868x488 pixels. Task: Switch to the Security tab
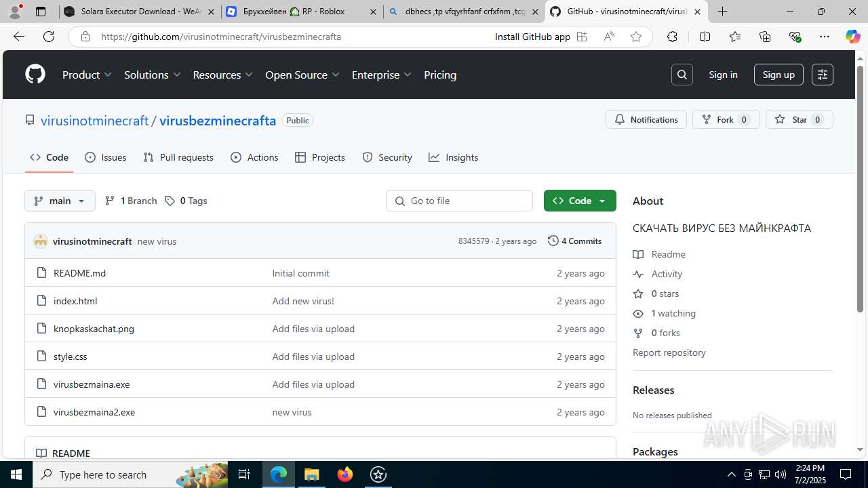click(387, 157)
